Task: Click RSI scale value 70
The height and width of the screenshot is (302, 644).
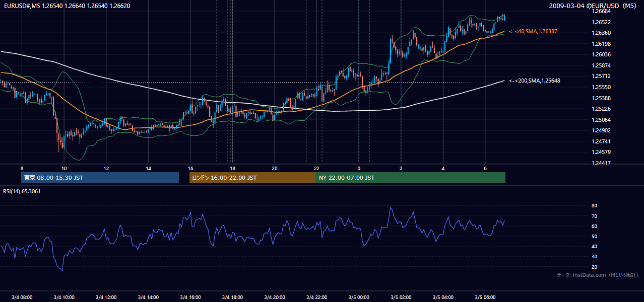Action: [594, 216]
